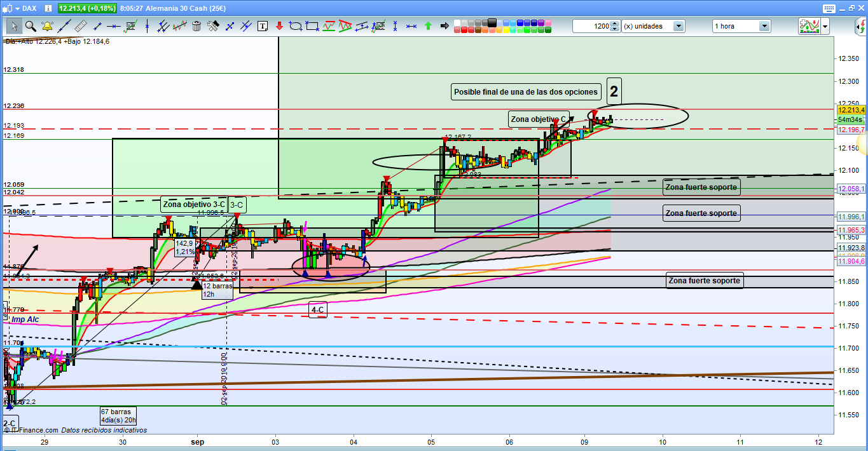The height and width of the screenshot is (451, 868).
Task: Click the 1200 units input field
Action: [591, 26]
